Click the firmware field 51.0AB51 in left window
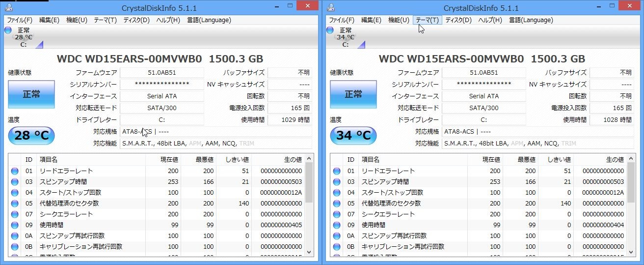The width and height of the screenshot is (644, 265). tap(162, 72)
